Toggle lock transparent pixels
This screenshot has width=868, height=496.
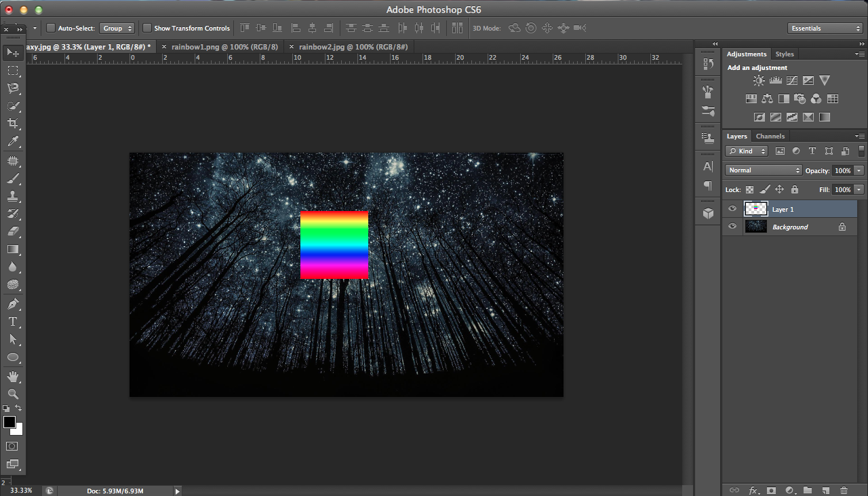click(749, 190)
